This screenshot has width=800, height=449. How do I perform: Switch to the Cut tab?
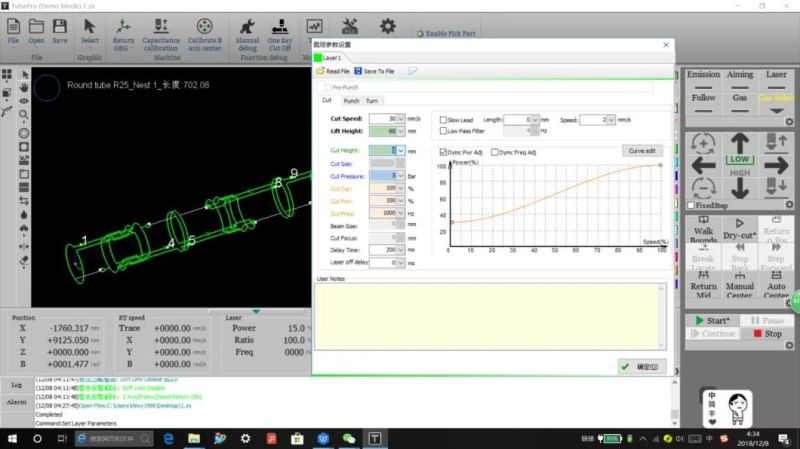click(327, 101)
